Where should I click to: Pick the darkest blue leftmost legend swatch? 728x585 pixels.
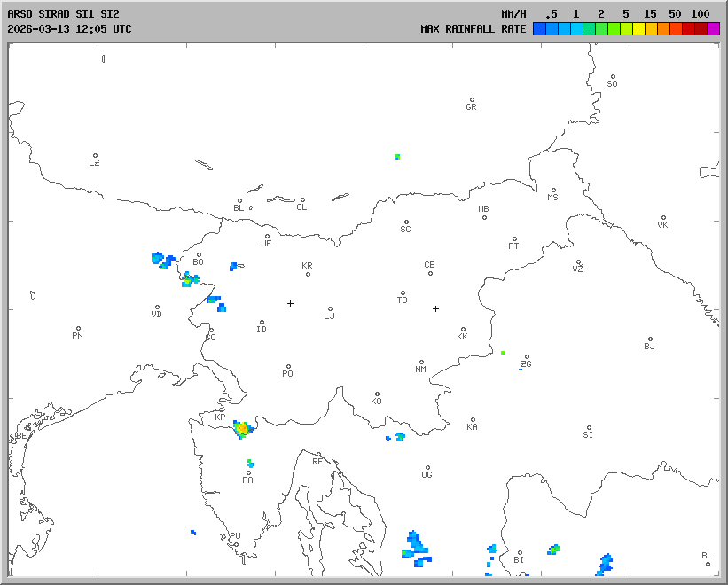539,29
